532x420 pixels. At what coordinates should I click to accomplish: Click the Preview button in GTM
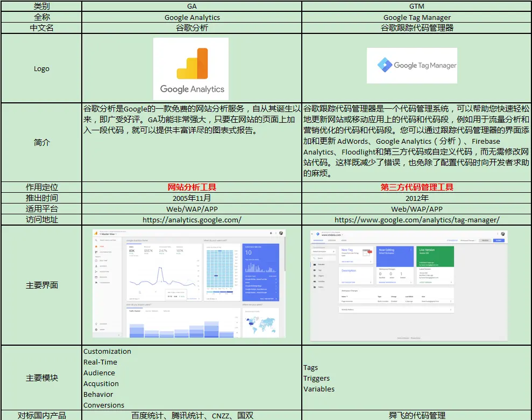coord(485,241)
